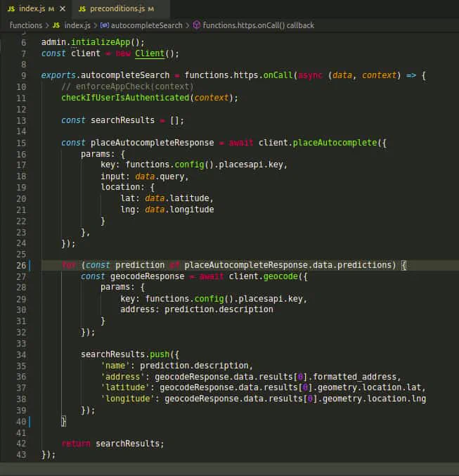The image size is (459, 476).
Task: Click the 'name' string key
Action: pos(115,366)
